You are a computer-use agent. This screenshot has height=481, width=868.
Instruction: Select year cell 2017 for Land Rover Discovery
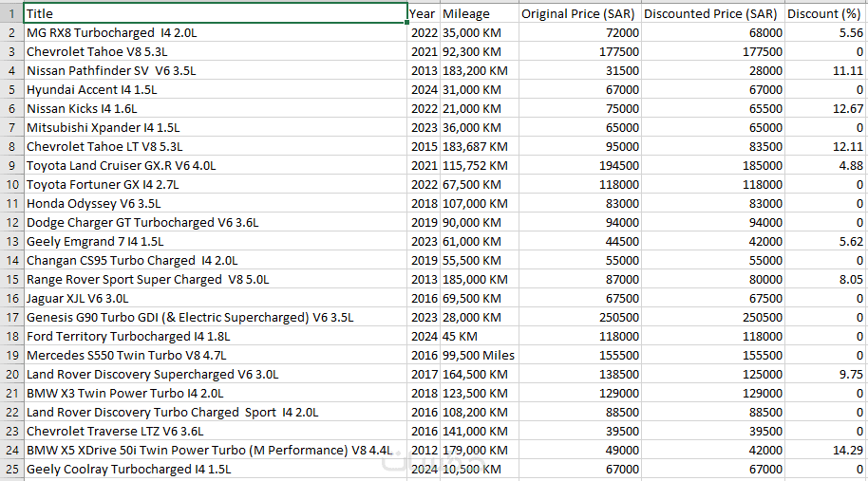424,375
